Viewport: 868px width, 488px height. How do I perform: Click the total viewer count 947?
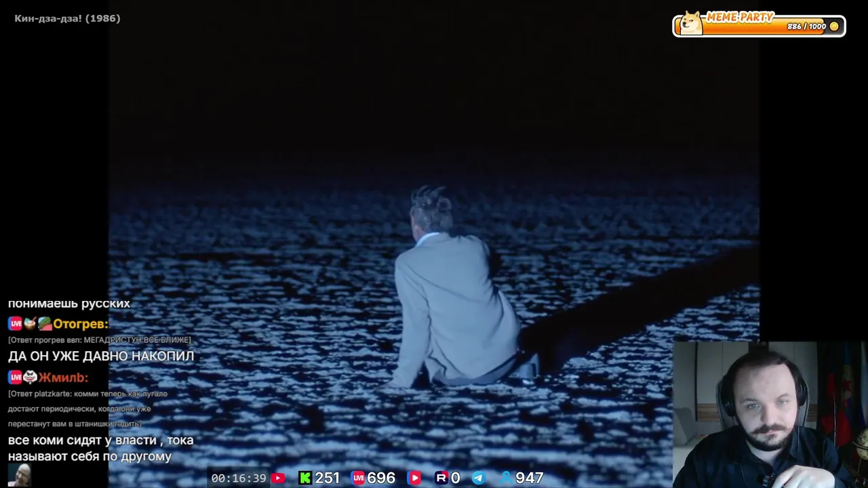click(x=530, y=479)
